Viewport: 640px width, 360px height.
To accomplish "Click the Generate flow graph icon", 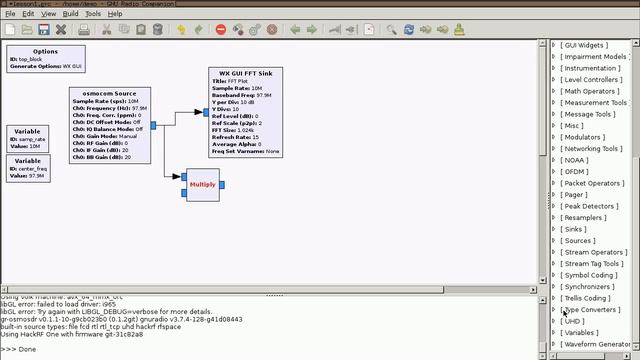I will [x=238, y=29].
